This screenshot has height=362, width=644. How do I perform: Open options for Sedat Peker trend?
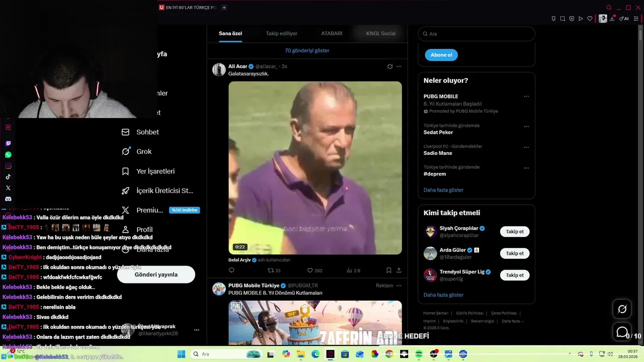pyautogui.click(x=526, y=126)
